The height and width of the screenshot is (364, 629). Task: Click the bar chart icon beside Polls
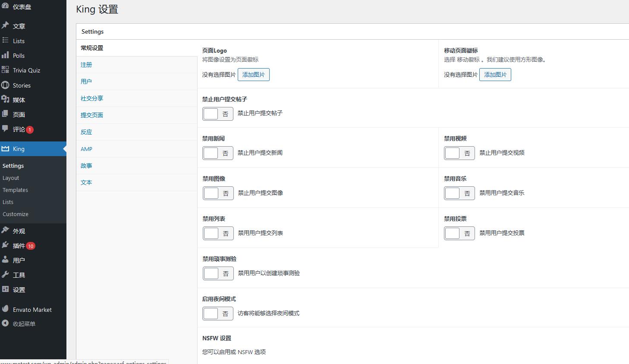5,55
